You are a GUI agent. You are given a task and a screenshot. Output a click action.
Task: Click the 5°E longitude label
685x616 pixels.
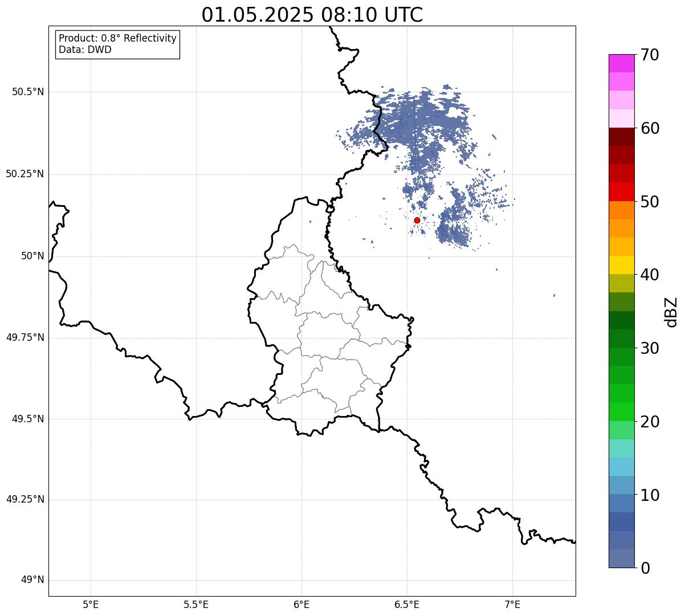coord(91,604)
